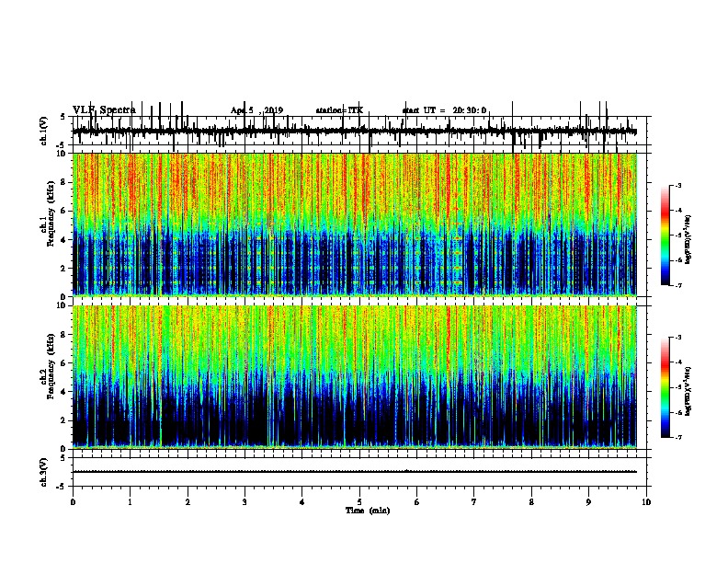Click the 9 tick label on time axis
Screen dimensions: 728x563
click(588, 502)
